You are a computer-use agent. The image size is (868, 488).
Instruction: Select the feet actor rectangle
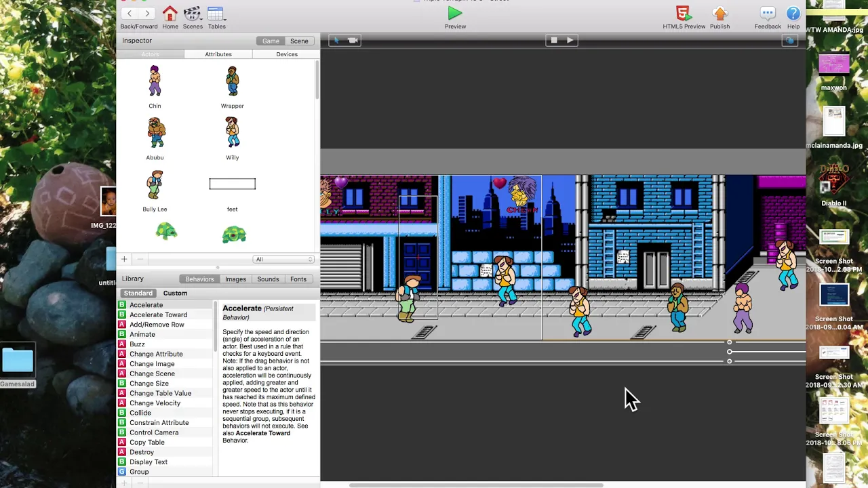232,184
